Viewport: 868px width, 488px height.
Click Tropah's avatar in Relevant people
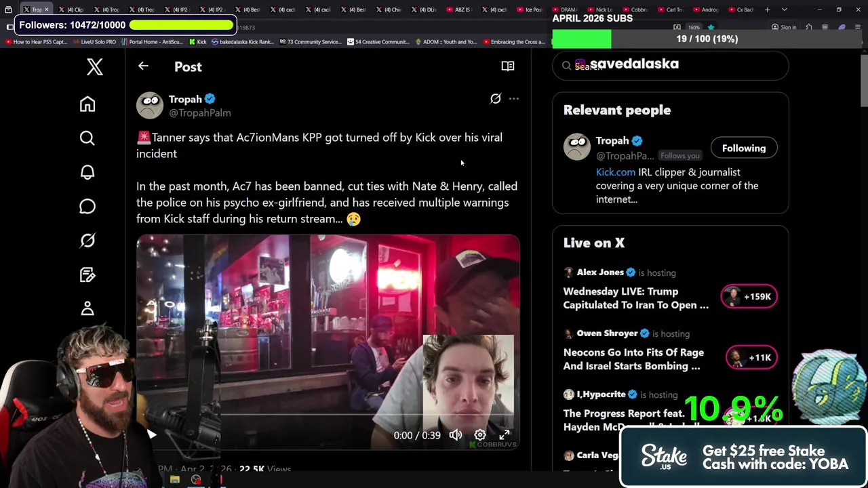click(577, 147)
